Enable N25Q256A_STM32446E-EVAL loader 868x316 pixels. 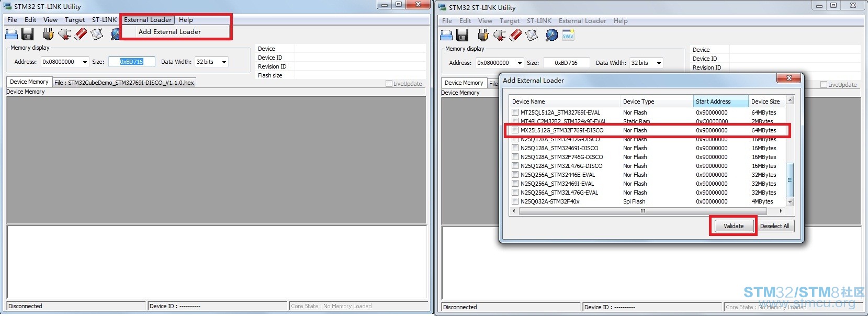coord(515,175)
